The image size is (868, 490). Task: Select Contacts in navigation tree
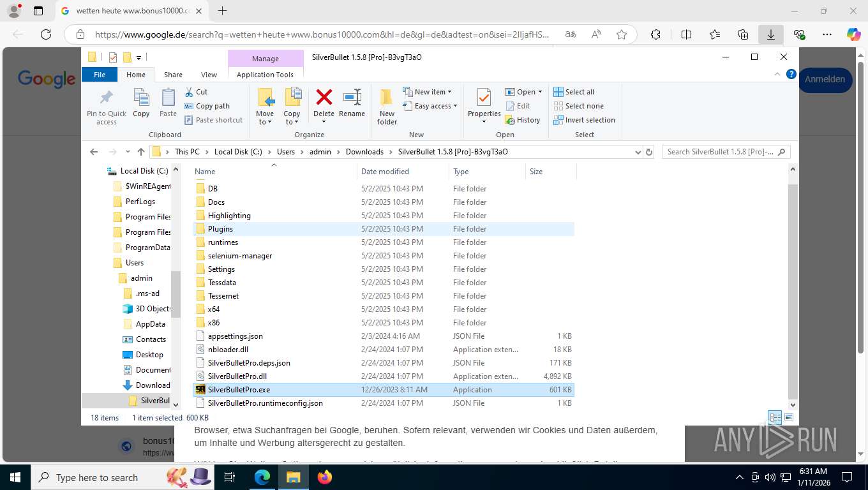click(151, 339)
